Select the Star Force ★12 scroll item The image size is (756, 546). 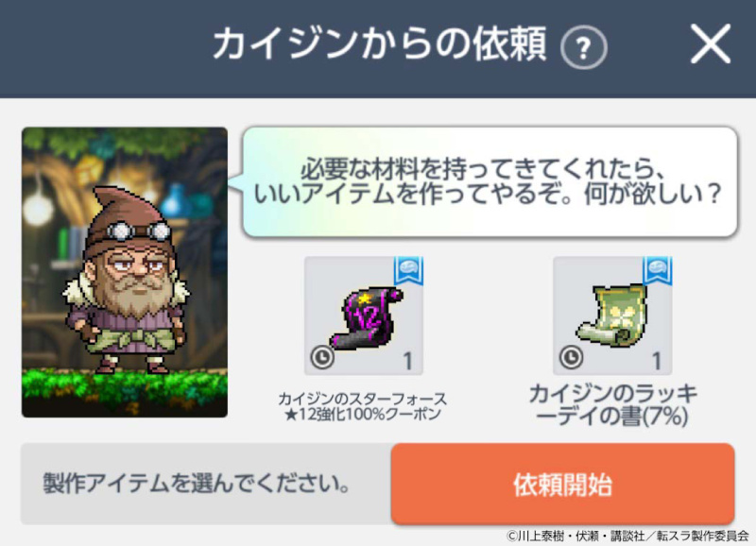(x=364, y=316)
